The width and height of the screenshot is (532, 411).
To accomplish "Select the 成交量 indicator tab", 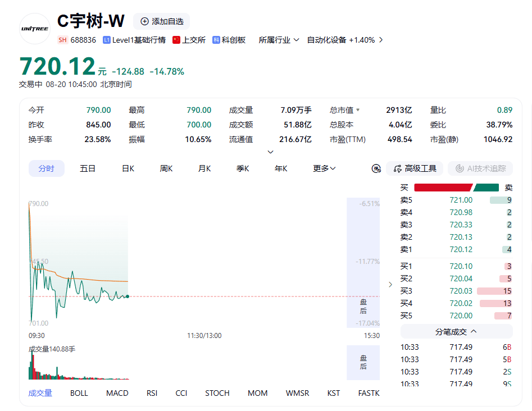I will click(40, 393).
